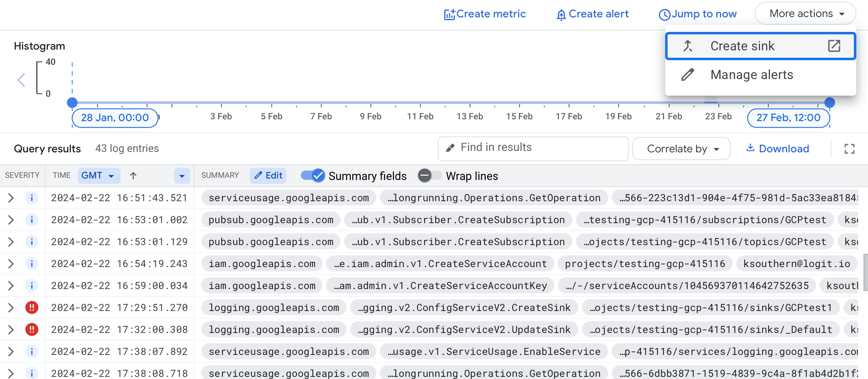This screenshot has width=868, height=379.
Task: Click the Create alert bell icon
Action: (x=561, y=15)
